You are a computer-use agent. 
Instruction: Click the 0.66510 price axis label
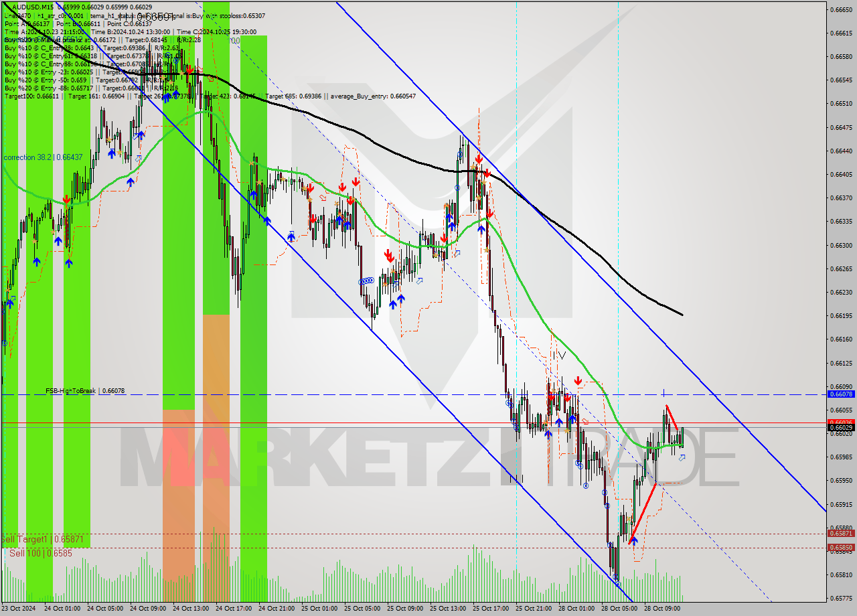click(841, 103)
